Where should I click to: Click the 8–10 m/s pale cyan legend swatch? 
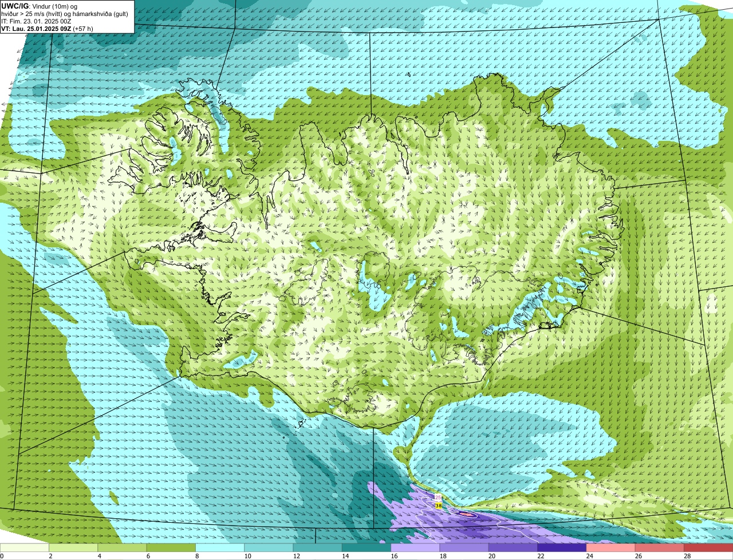point(220,548)
